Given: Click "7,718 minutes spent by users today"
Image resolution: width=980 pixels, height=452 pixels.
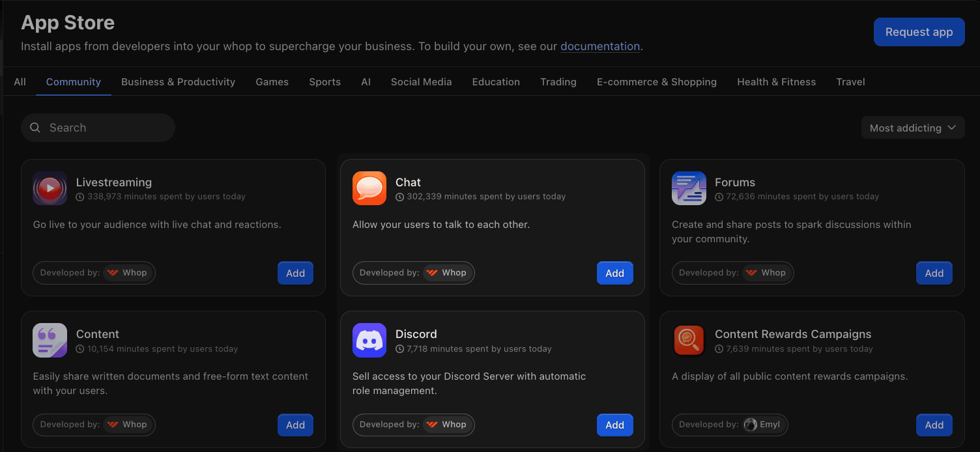Looking at the screenshot, I should tap(479, 349).
